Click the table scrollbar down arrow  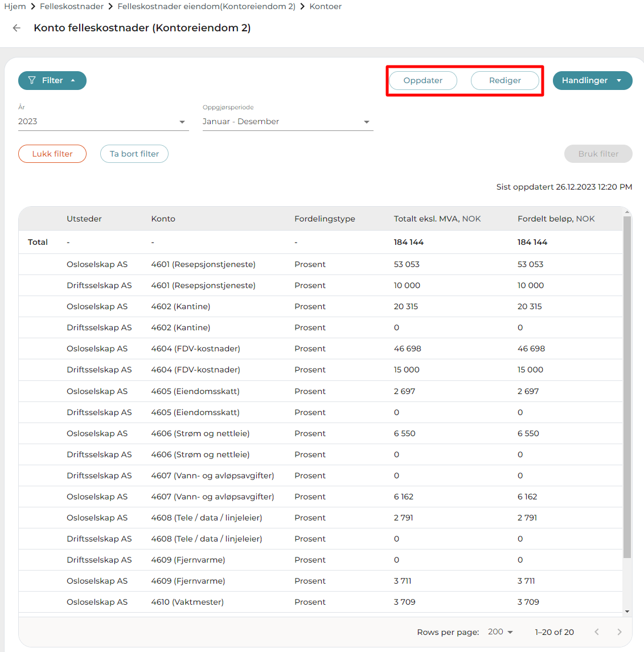click(627, 612)
